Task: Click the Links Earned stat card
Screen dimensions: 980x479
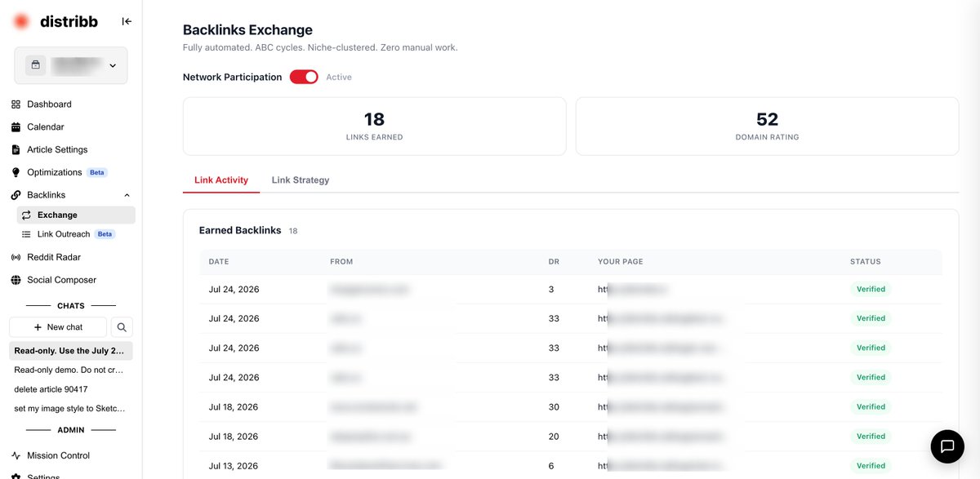Action: coord(374,126)
